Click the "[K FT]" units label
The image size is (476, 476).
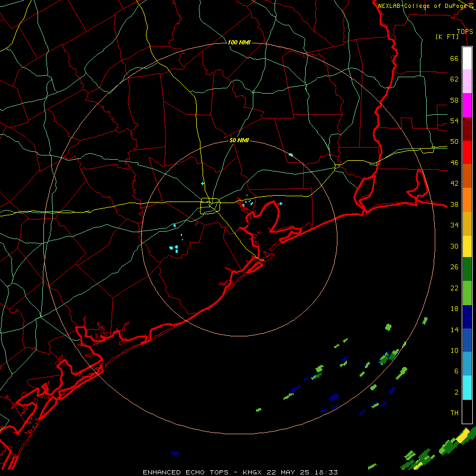pos(447,37)
